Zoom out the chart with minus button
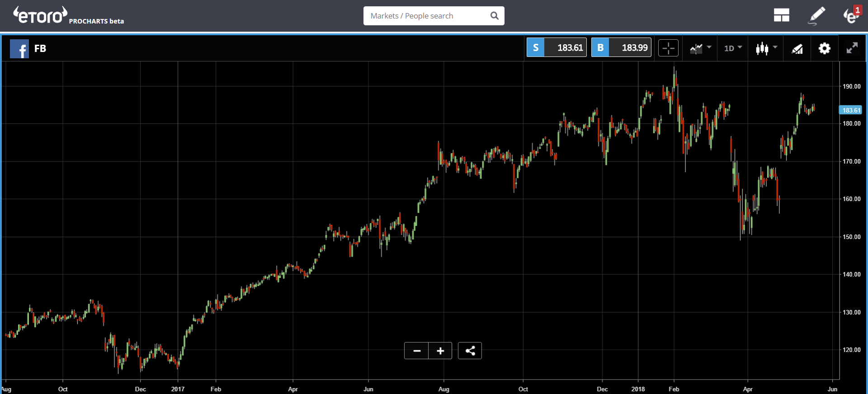This screenshot has width=868, height=394. [x=416, y=351]
